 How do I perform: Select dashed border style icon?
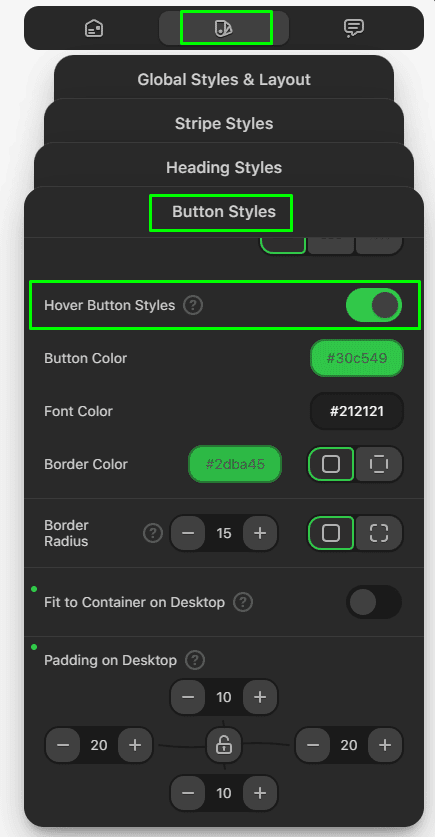(x=379, y=464)
